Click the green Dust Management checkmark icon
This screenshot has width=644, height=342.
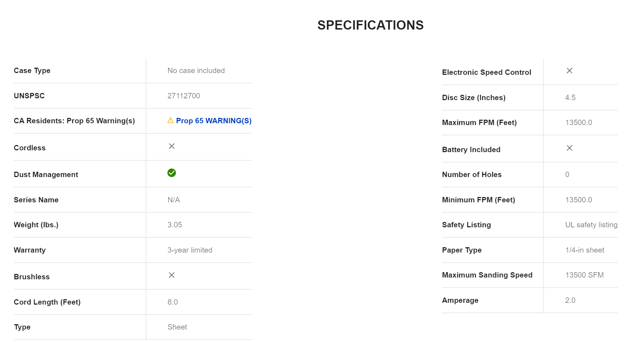tap(172, 173)
